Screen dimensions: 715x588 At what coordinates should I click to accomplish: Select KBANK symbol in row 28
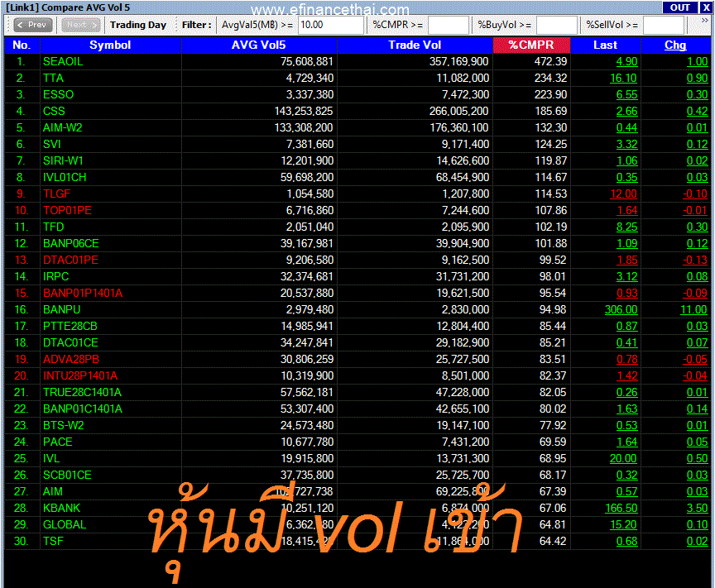(x=61, y=509)
